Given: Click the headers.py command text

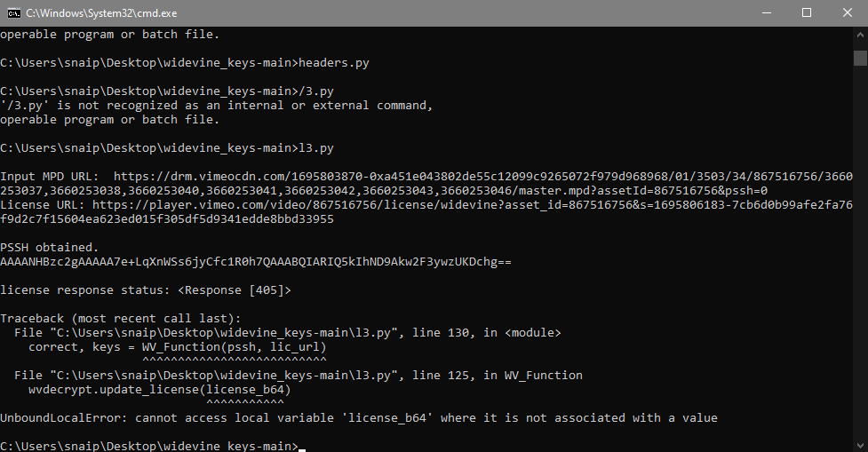Looking at the screenshot, I should (332, 63).
